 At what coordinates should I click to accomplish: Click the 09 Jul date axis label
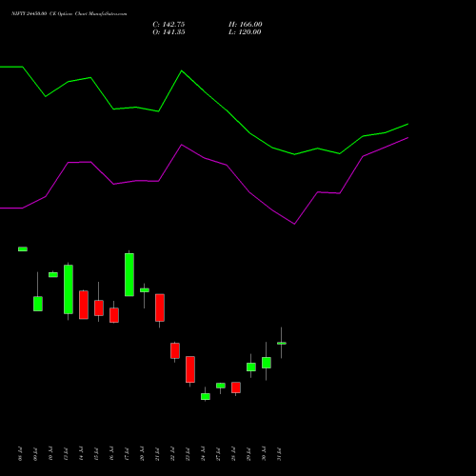click(35, 454)
